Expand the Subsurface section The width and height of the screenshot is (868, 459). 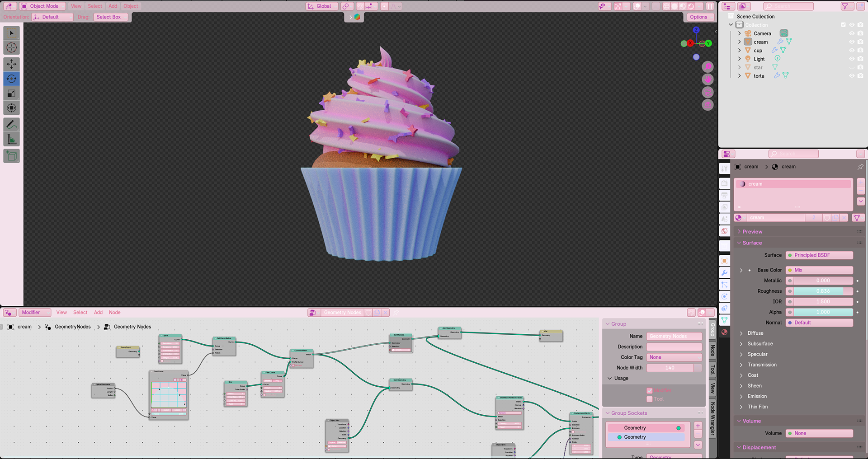(760, 344)
